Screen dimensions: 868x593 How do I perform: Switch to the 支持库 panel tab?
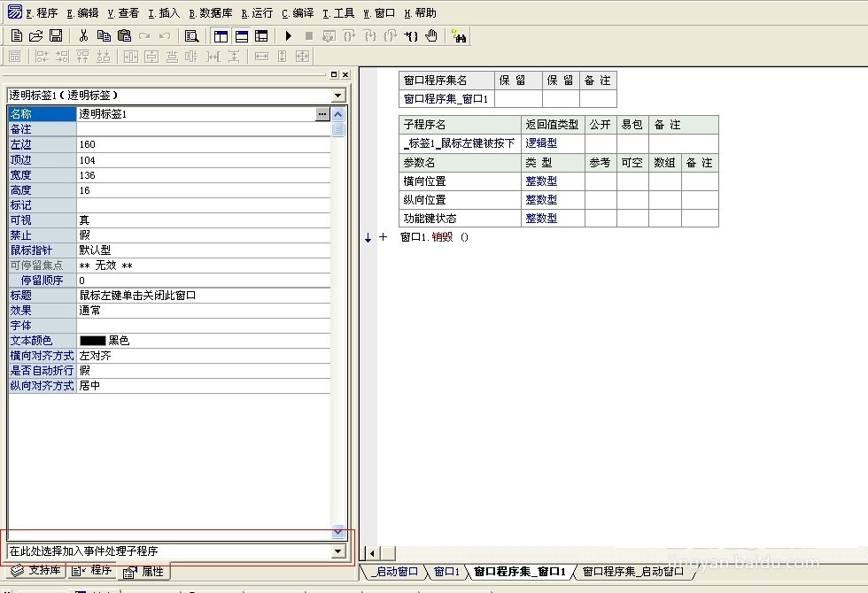[36, 571]
